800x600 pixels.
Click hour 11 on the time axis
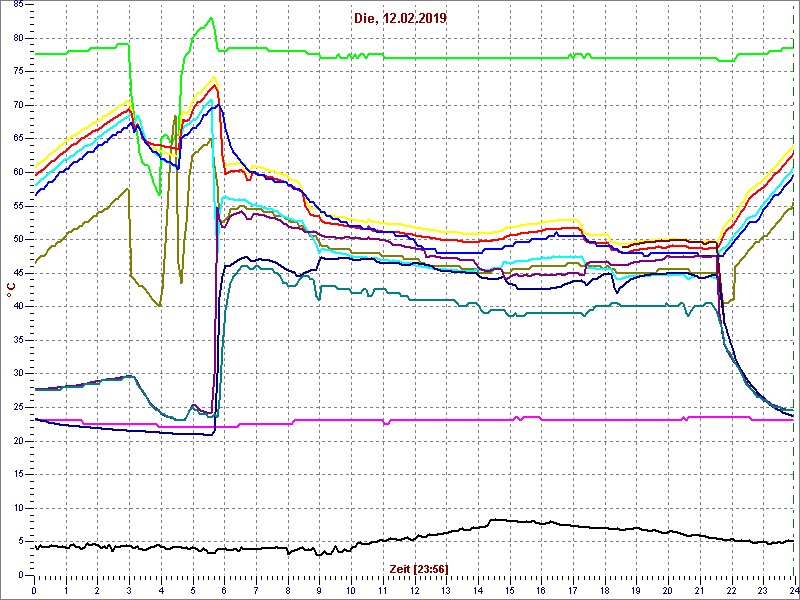383,590
